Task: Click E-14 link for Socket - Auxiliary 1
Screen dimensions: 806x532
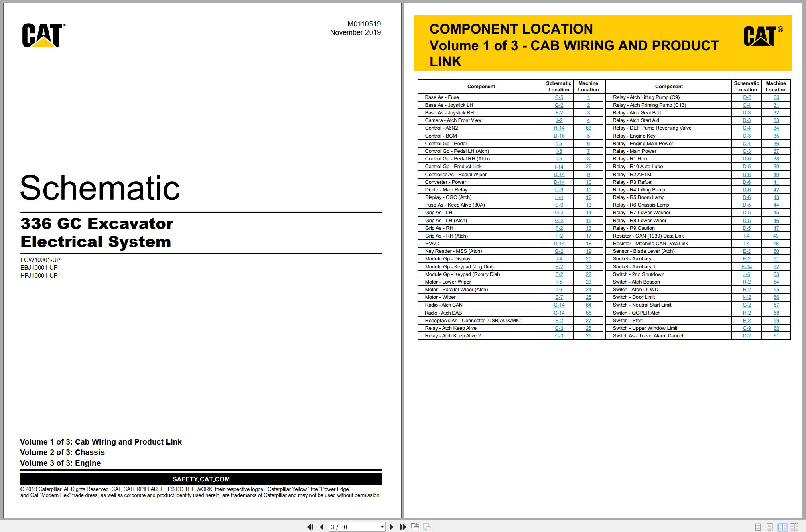Action: [747, 267]
